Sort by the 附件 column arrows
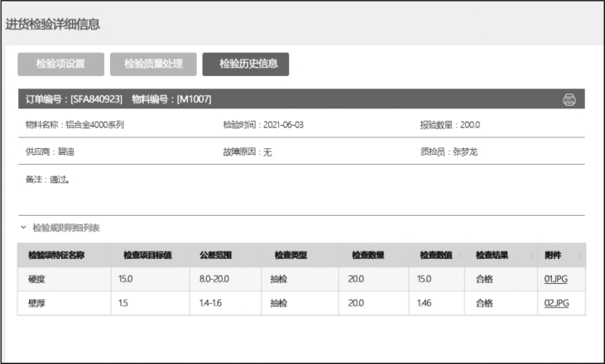 579,255
